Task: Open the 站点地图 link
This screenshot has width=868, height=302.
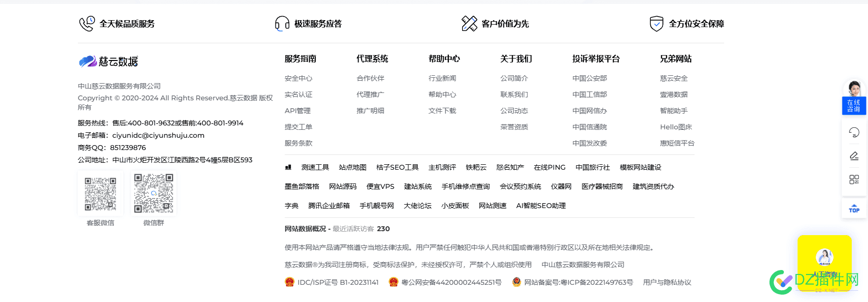Action: pyautogui.click(x=353, y=167)
